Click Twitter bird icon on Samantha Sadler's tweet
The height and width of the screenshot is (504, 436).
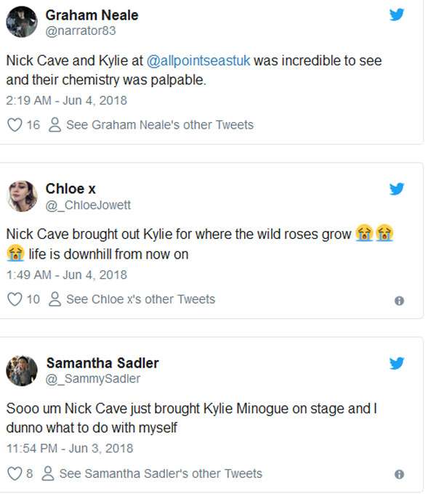397,362
